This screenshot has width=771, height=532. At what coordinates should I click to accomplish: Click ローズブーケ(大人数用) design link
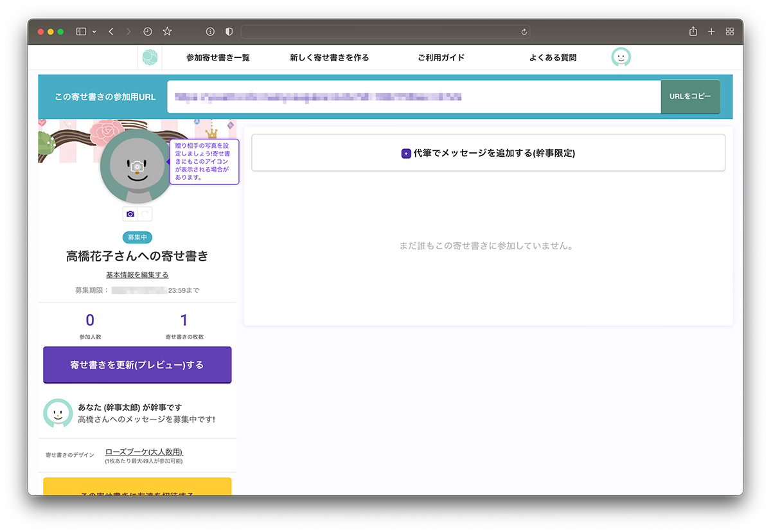tap(144, 452)
